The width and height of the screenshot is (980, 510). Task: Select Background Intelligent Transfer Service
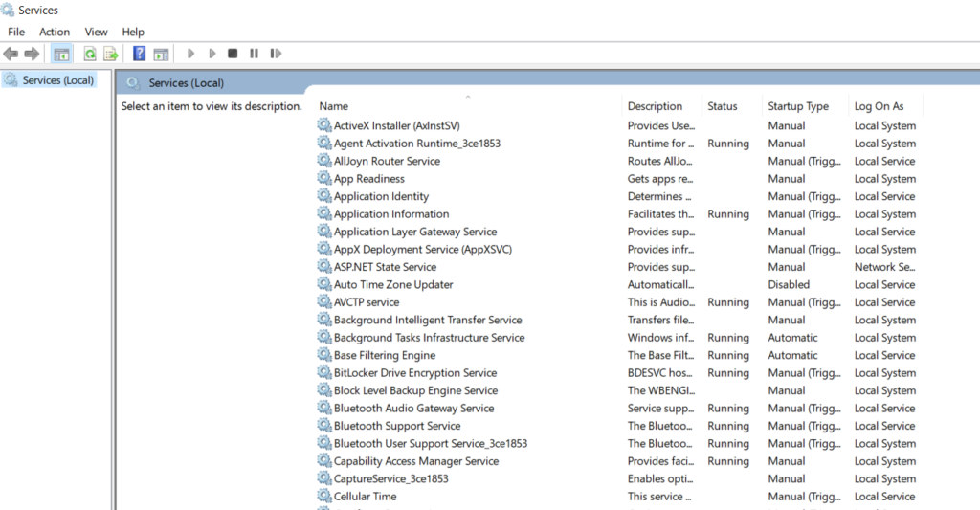click(428, 320)
